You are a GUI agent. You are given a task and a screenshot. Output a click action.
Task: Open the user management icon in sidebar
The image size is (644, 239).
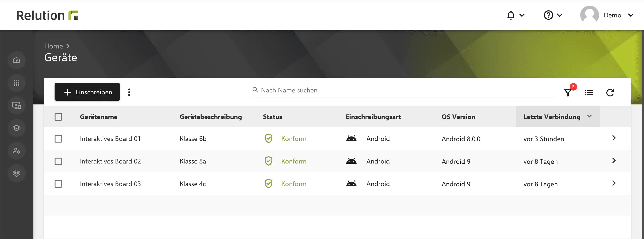(16, 151)
